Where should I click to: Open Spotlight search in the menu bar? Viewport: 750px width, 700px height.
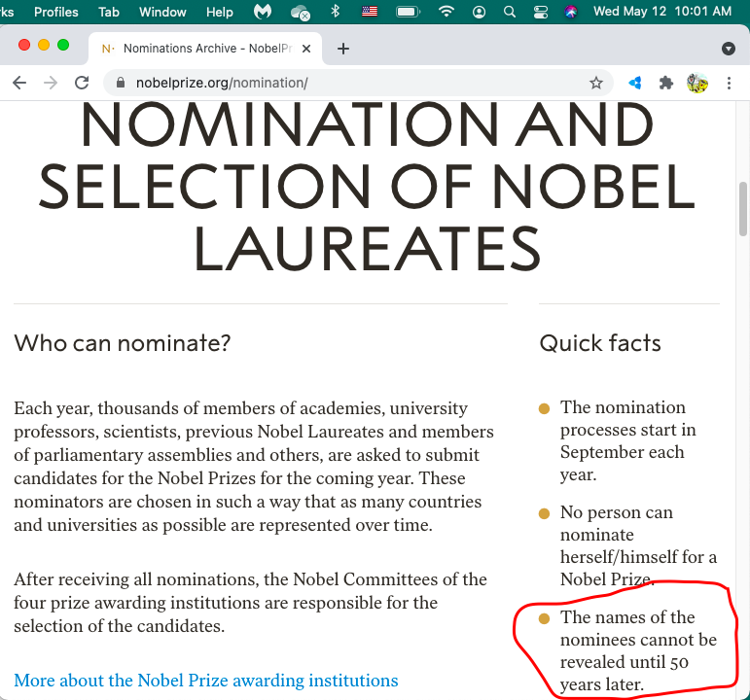point(510,12)
